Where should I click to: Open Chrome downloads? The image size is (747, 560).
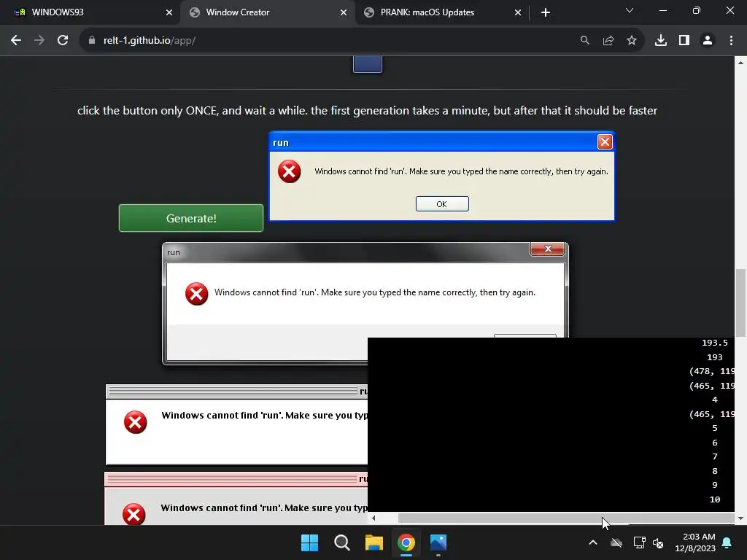661,41
